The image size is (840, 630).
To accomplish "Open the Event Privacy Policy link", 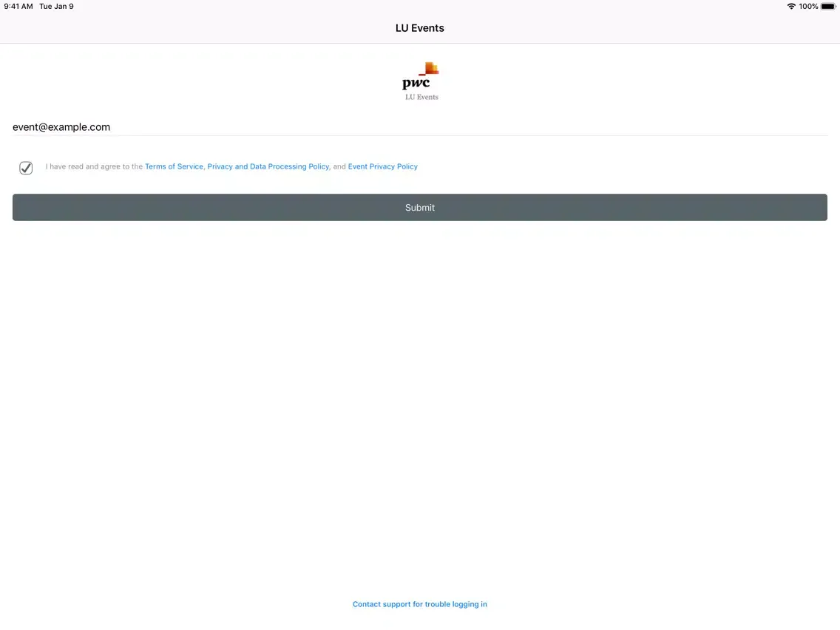I will tap(382, 166).
